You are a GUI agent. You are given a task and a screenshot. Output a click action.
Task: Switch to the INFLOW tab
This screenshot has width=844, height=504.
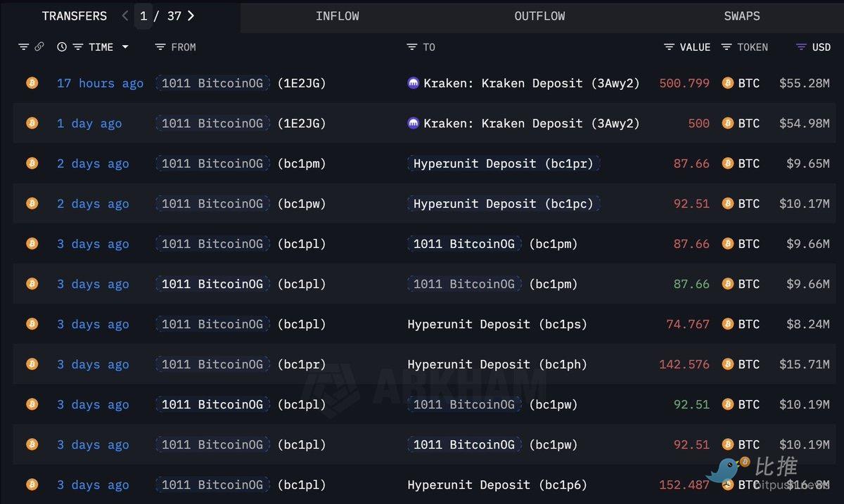coord(338,16)
